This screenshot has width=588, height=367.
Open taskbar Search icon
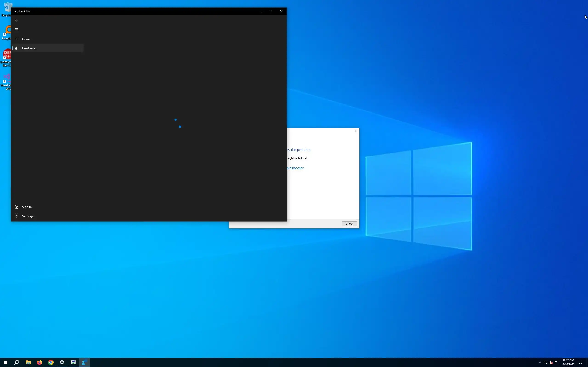17,362
